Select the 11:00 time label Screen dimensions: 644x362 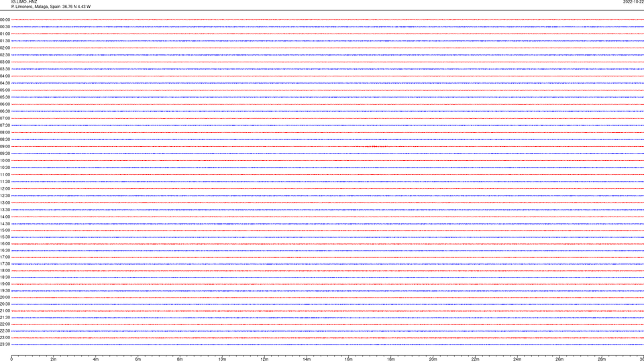[5, 175]
